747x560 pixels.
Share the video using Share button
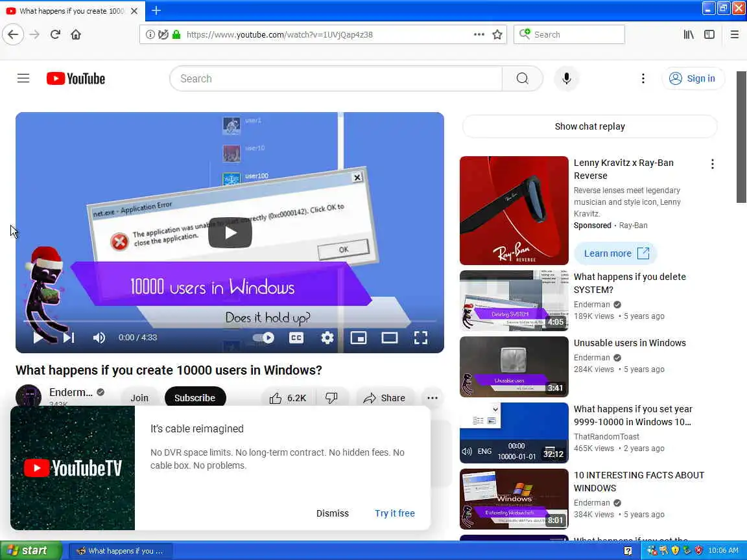[384, 397]
